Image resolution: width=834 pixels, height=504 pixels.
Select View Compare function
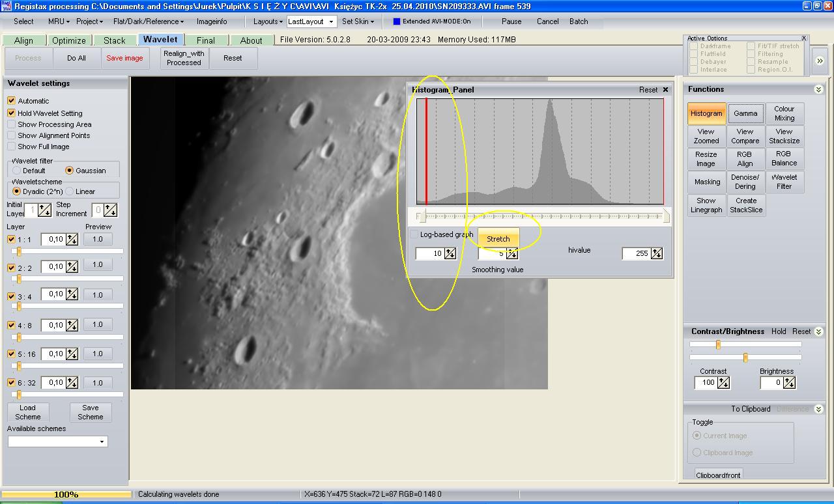click(x=745, y=136)
